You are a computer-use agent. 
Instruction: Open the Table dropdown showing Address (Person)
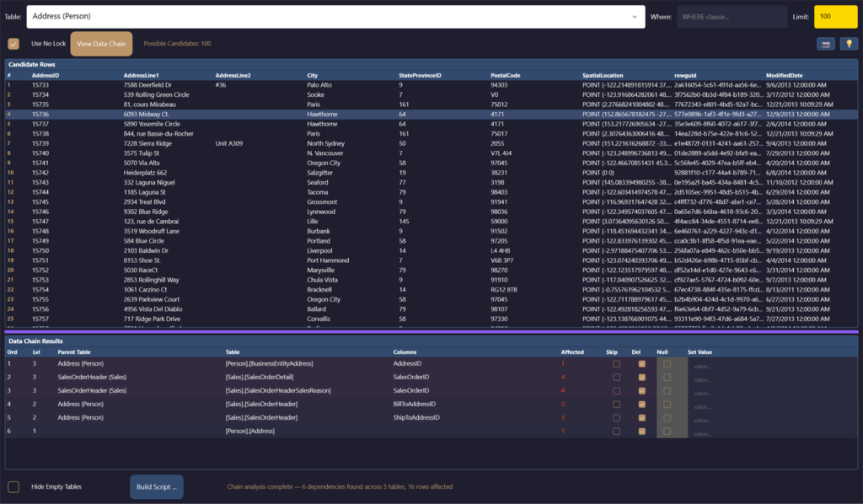point(335,17)
